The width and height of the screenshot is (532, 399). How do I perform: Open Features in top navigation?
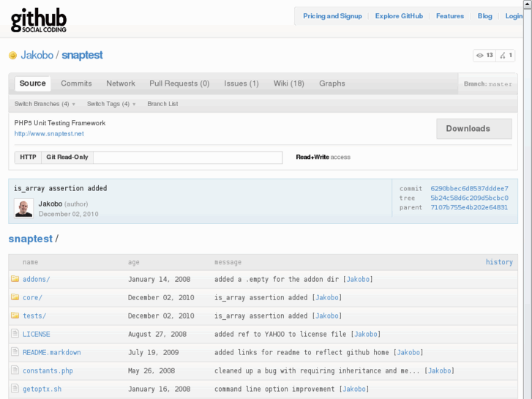click(450, 16)
